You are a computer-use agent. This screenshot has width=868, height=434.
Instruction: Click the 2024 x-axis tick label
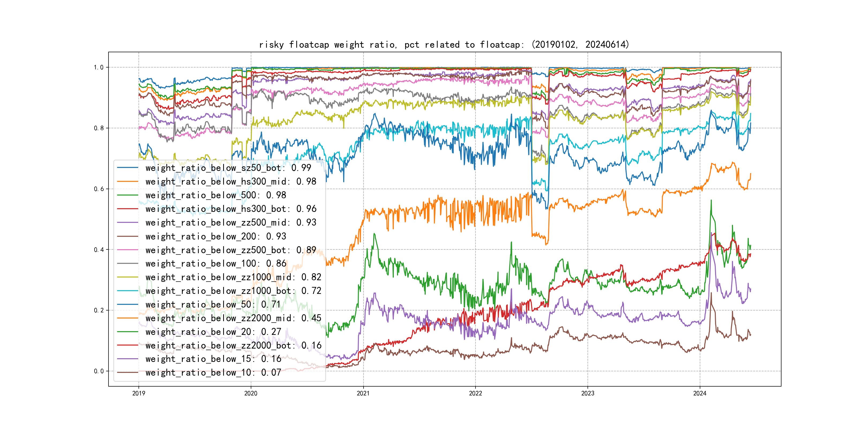coord(699,393)
